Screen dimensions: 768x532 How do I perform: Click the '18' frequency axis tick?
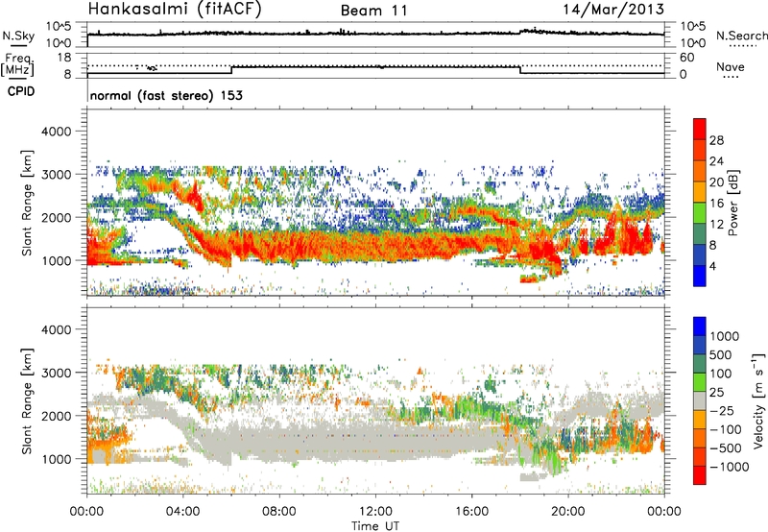(x=64, y=58)
